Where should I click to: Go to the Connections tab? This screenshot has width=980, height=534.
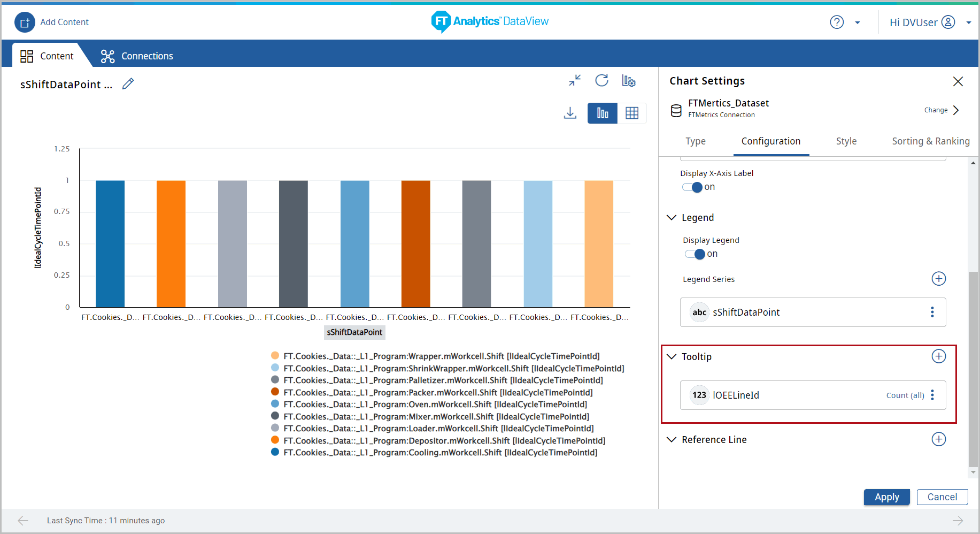click(137, 56)
